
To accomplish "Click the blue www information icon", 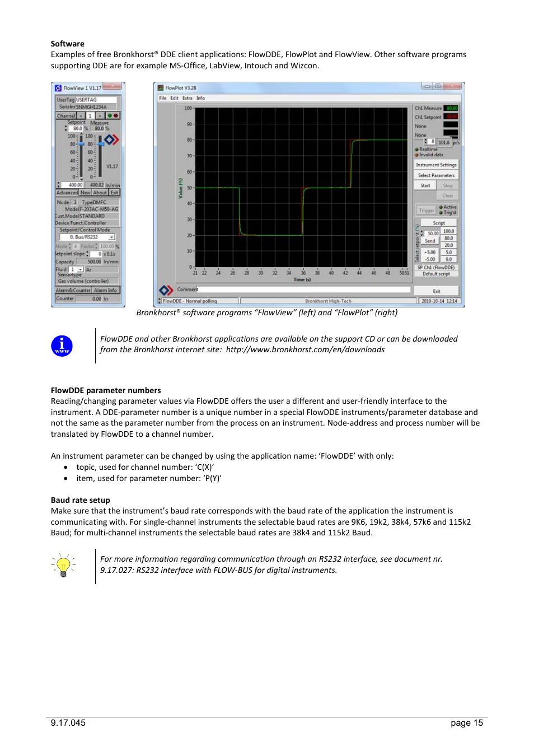I will [x=62, y=346].
